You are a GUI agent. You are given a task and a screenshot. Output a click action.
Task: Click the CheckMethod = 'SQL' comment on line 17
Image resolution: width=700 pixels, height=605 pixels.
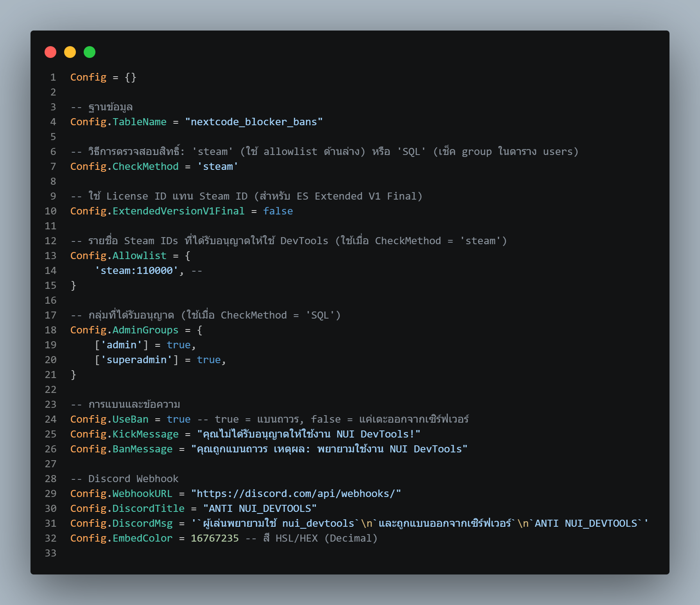coord(206,315)
